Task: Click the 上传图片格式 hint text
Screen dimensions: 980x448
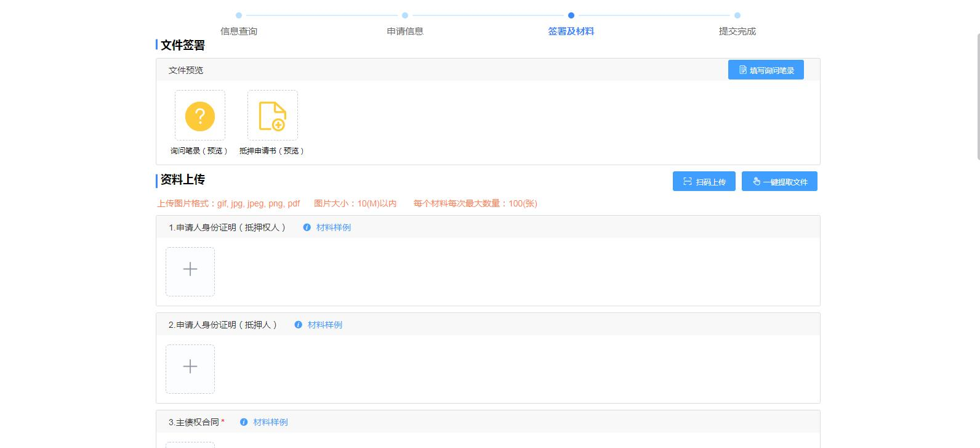Action: pos(228,203)
